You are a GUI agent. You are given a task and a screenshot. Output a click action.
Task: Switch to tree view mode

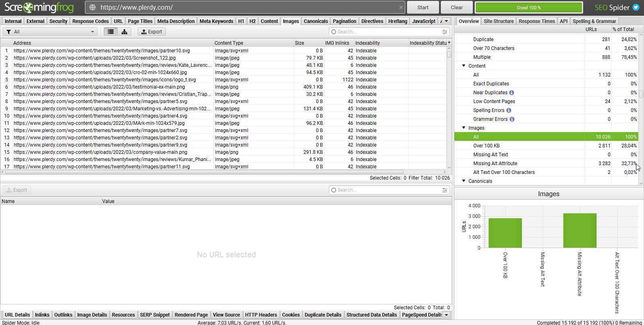click(124, 32)
